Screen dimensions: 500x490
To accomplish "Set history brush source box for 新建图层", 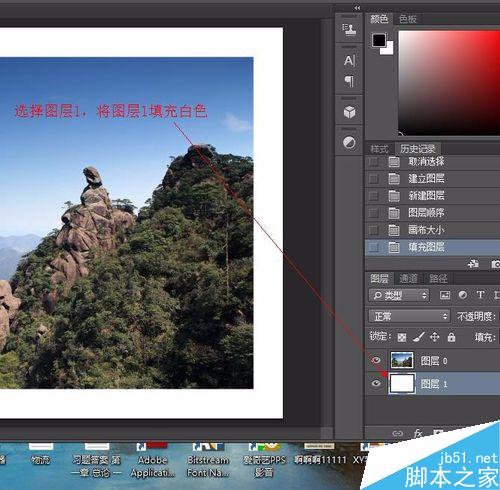I will pyautogui.click(x=373, y=196).
